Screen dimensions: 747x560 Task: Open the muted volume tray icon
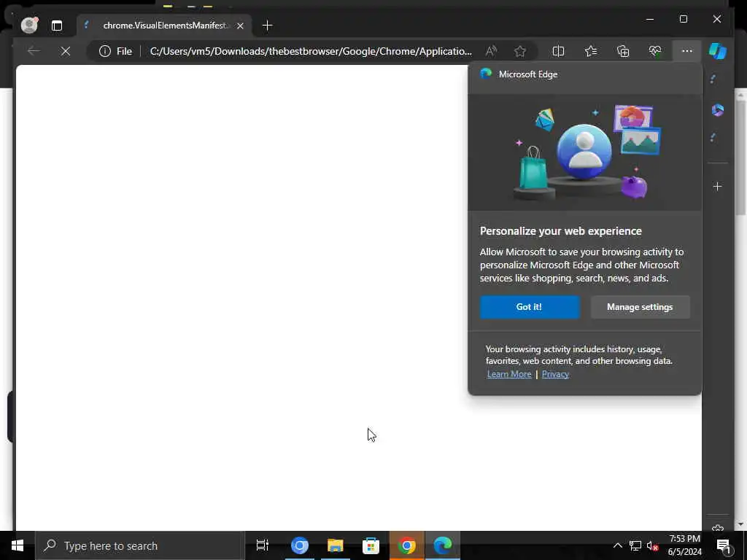[653, 545]
